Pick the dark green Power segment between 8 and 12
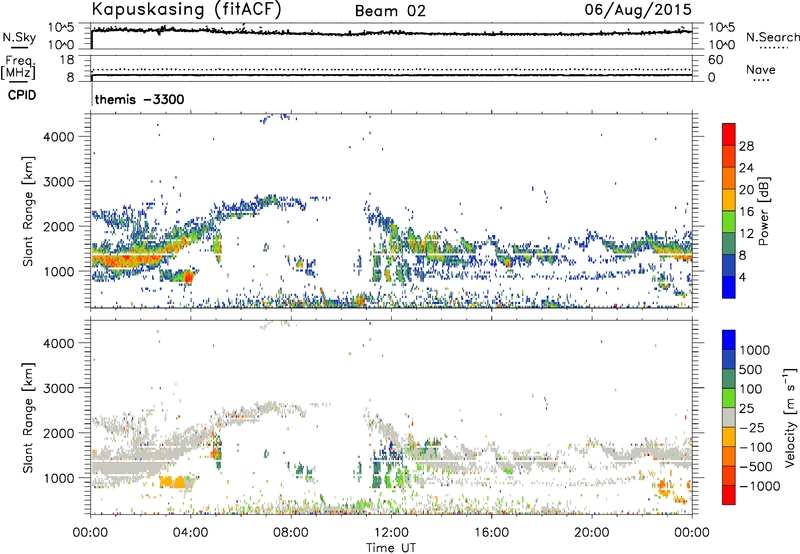Viewport: 800px width, 554px height. pos(729,244)
